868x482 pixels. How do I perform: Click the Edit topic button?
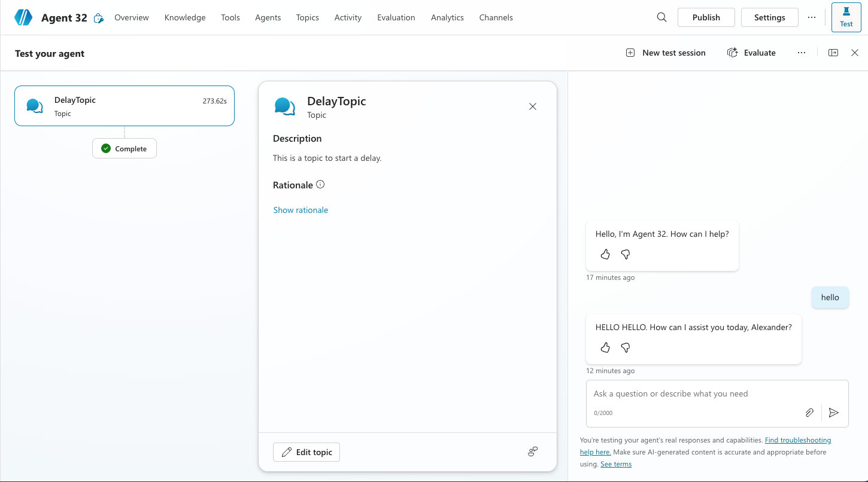tap(306, 452)
